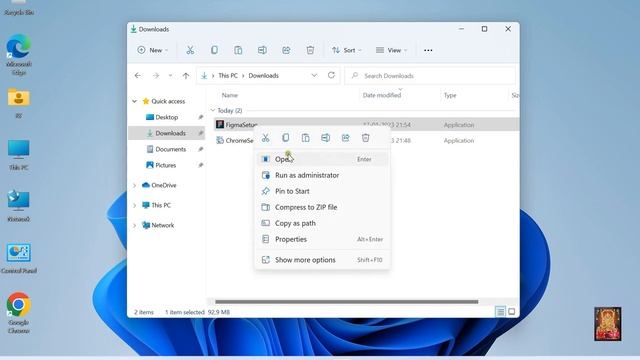Viewport: 640px width, 360px height.
Task: Click the Date modified column header
Action: pos(382,95)
